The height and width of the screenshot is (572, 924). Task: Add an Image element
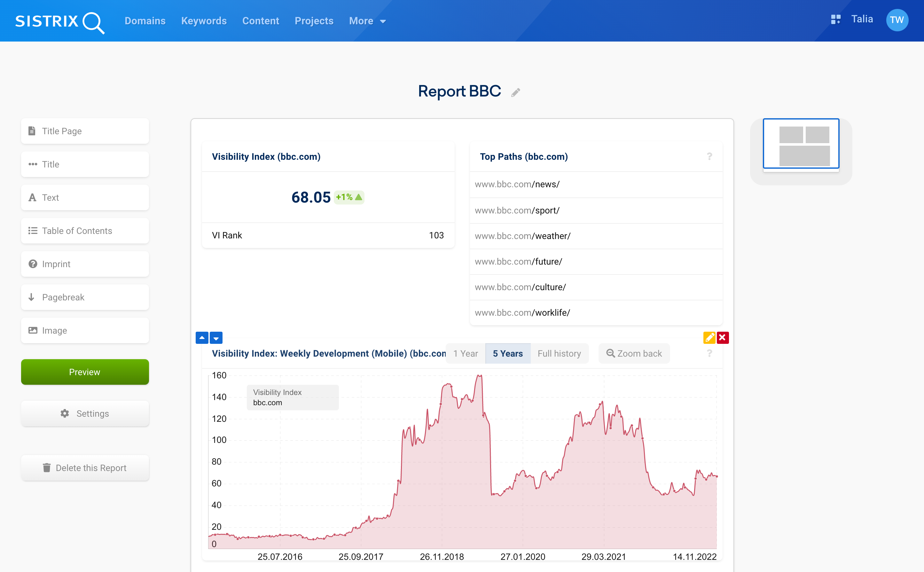85,331
